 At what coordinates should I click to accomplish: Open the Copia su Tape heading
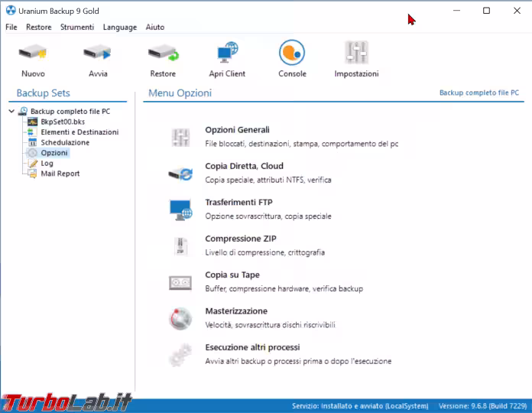pos(232,275)
